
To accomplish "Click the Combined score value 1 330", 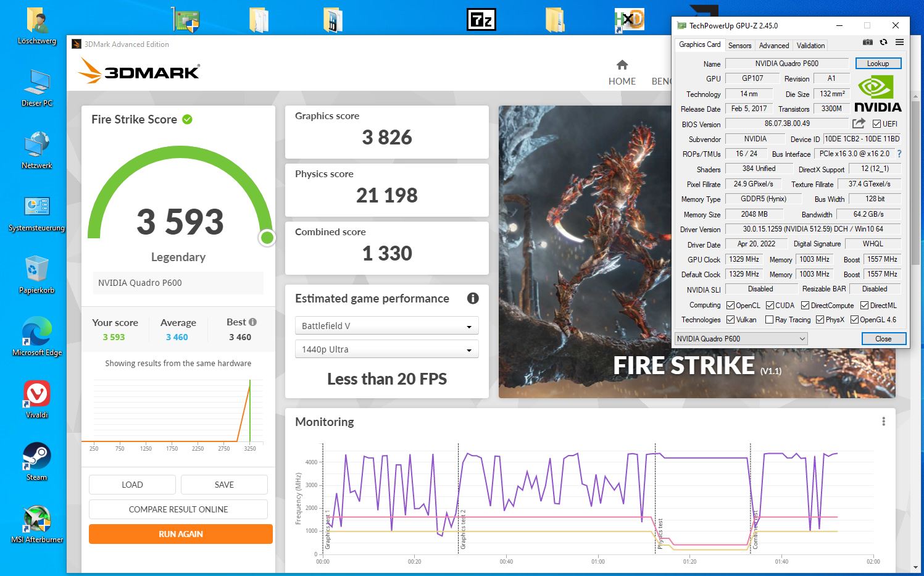I will [387, 253].
